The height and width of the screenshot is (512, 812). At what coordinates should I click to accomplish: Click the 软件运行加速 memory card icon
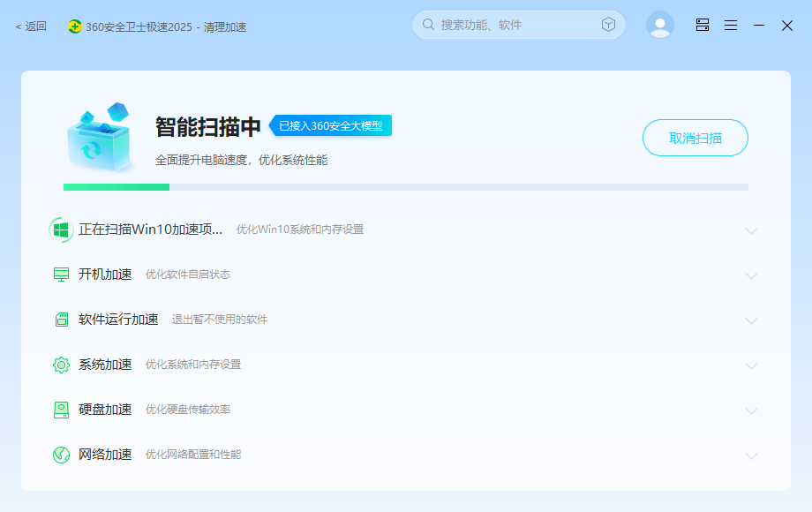coord(61,320)
